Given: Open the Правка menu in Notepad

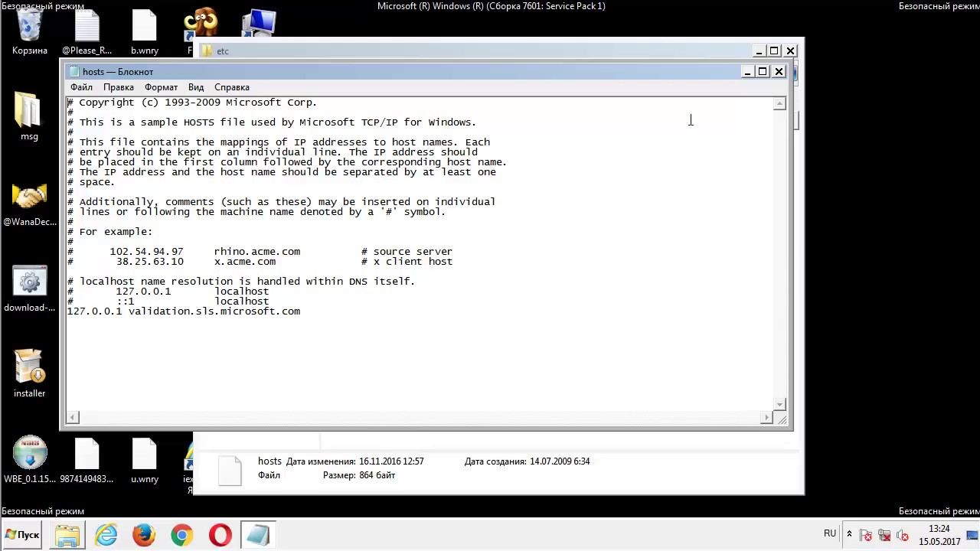Looking at the screenshot, I should coord(119,87).
